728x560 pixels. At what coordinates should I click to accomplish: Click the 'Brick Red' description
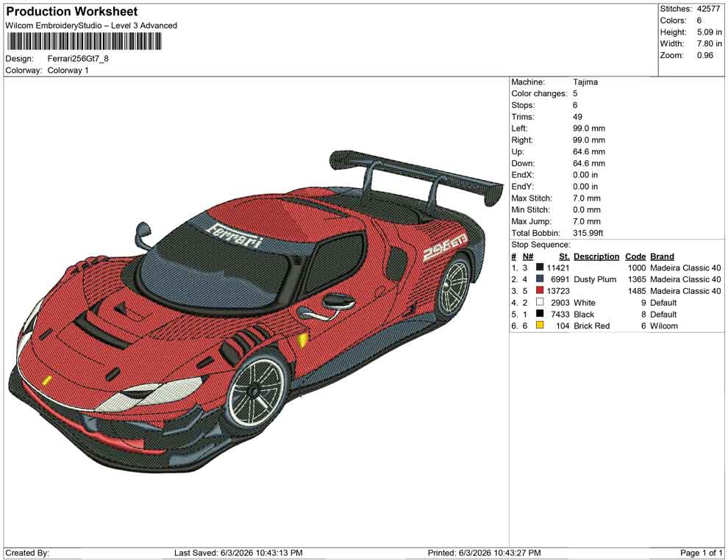tap(591, 326)
